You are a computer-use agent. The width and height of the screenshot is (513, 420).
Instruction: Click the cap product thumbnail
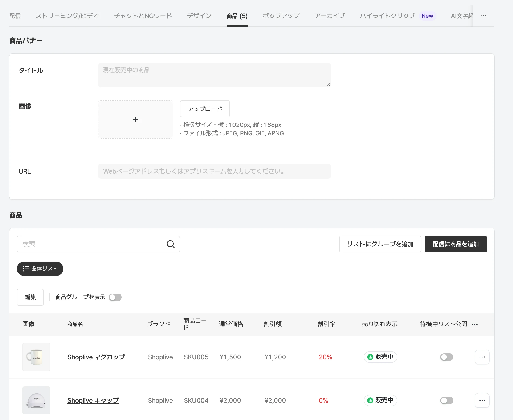(36, 400)
